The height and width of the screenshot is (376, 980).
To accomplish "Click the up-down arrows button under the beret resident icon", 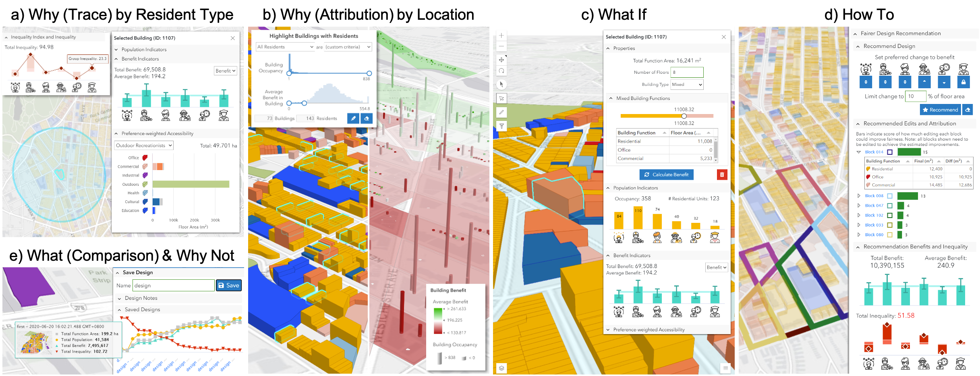I will click(905, 82).
